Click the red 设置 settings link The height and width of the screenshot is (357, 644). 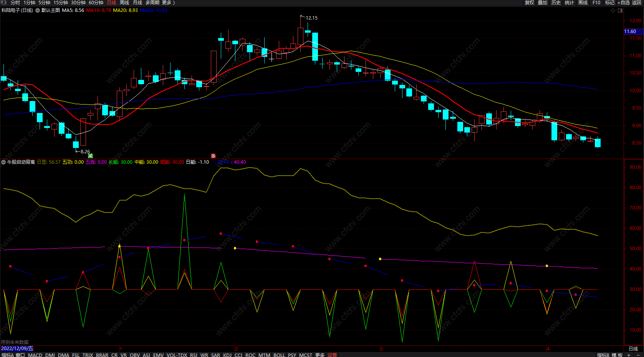click(x=332, y=355)
